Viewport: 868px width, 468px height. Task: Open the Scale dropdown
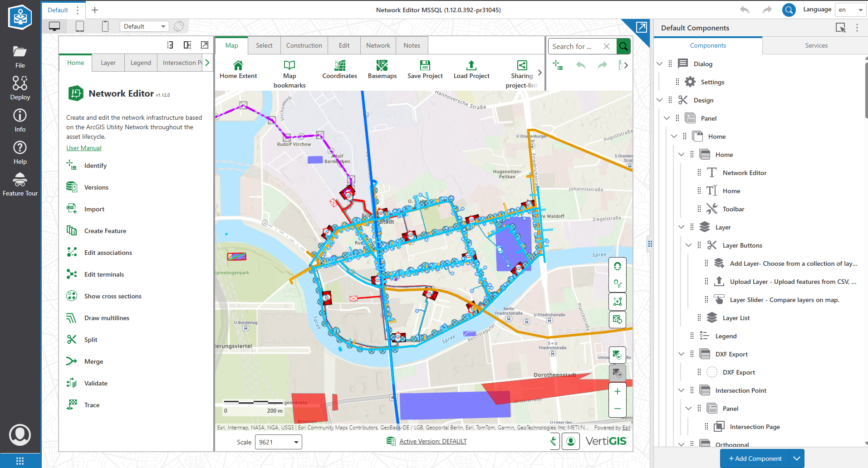coord(279,442)
